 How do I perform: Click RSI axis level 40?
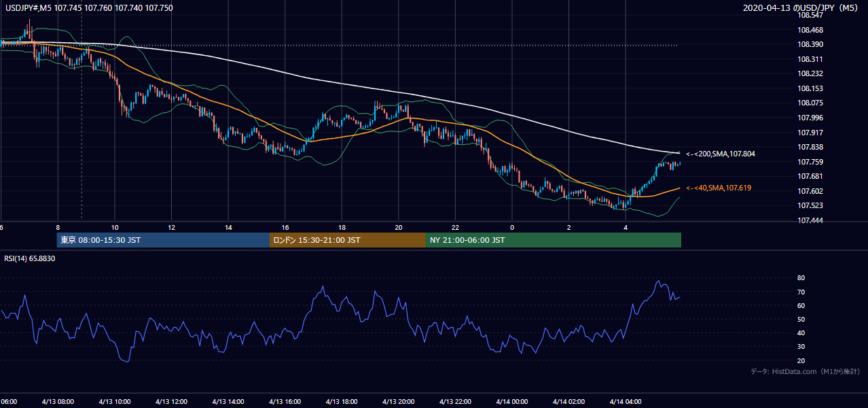point(801,333)
